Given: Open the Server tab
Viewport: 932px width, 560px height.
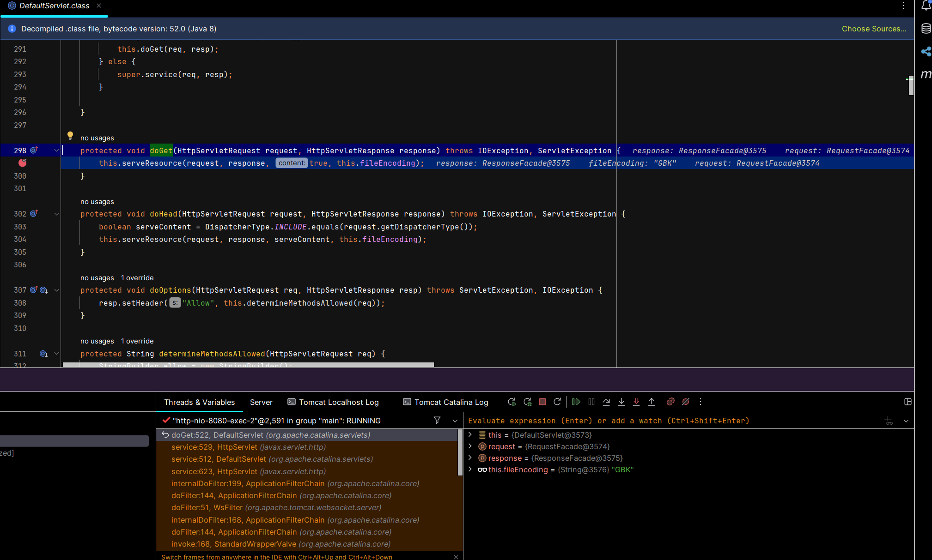Looking at the screenshot, I should pyautogui.click(x=261, y=402).
